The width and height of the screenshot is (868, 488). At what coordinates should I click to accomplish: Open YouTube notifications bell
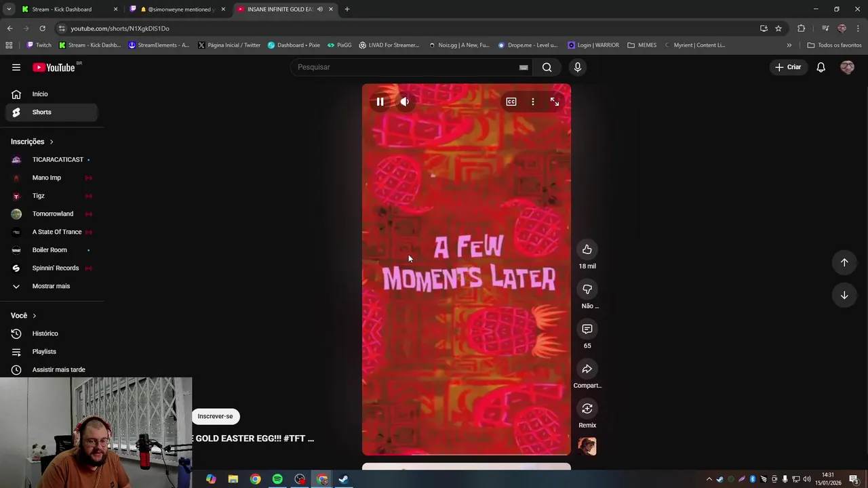coord(821,67)
